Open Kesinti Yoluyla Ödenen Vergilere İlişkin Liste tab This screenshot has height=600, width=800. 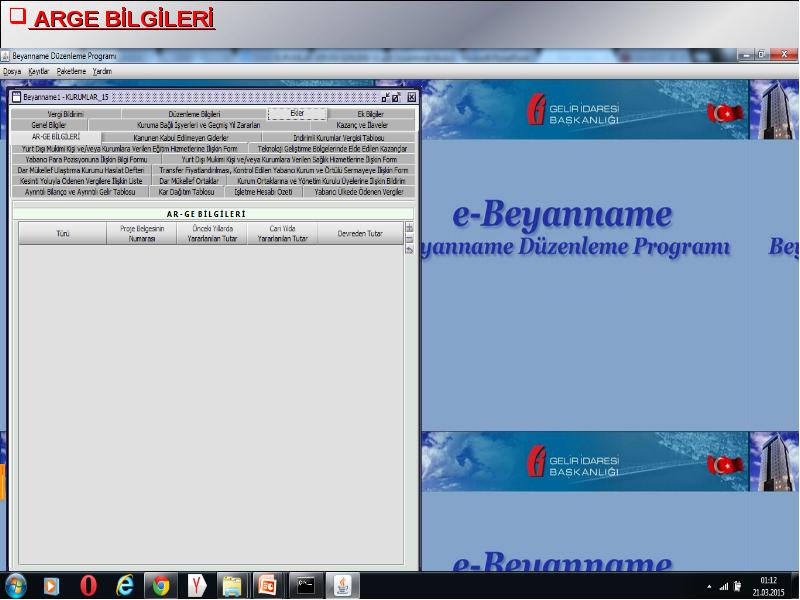click(x=81, y=181)
